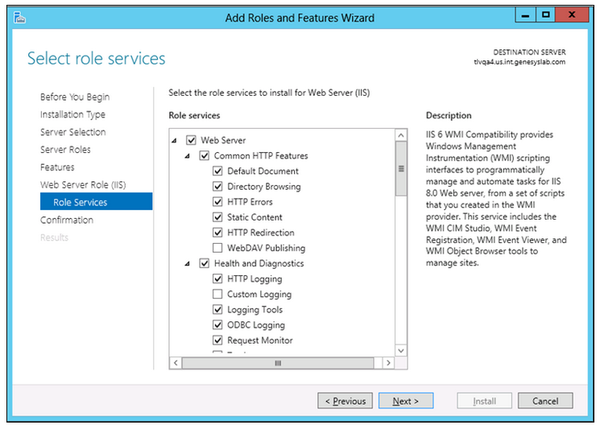
Task: Select the Role Services step
Action: point(96,202)
